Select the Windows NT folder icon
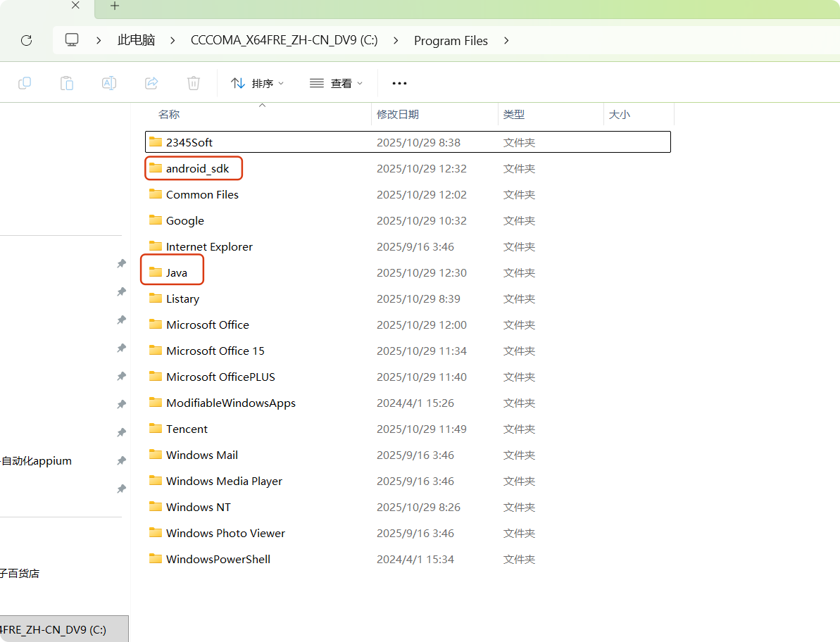 [x=156, y=507]
